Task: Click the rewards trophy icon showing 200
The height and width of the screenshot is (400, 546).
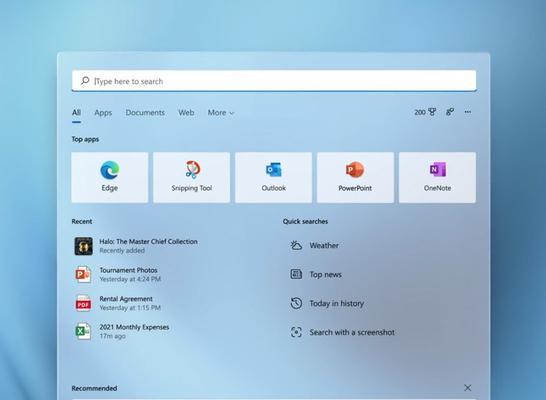Action: (x=425, y=112)
